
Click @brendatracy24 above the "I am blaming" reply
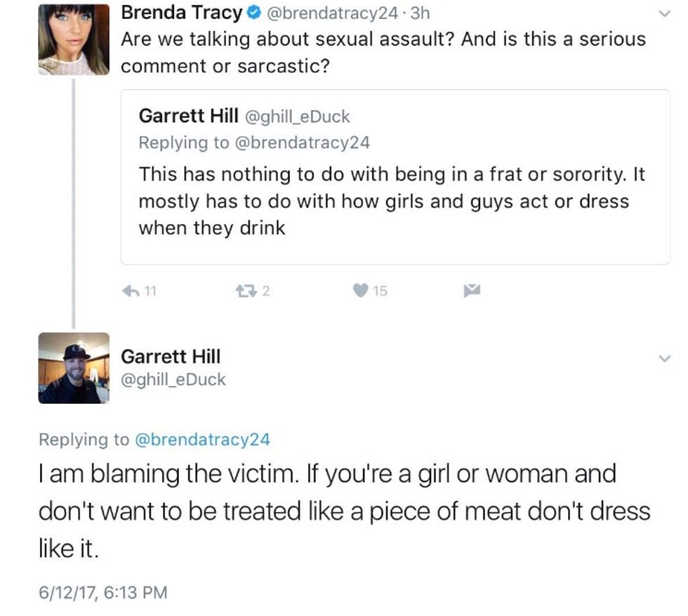tap(202, 440)
